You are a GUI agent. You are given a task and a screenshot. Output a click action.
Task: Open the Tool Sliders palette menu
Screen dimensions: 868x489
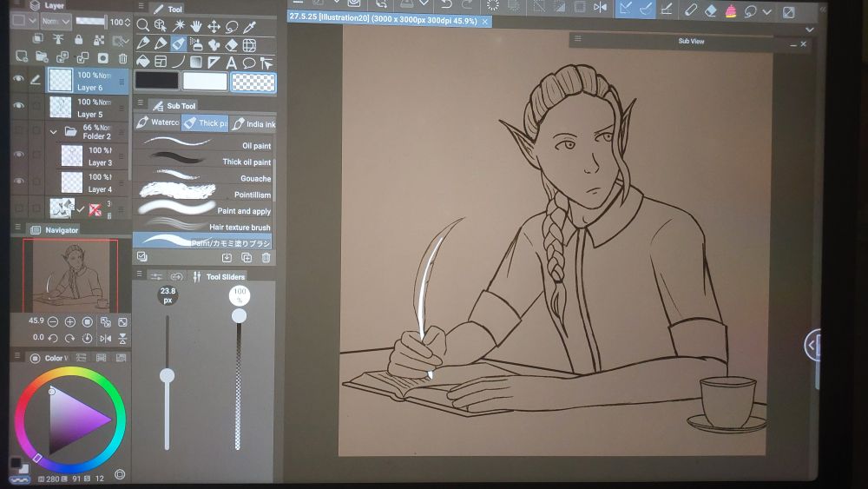click(x=140, y=274)
